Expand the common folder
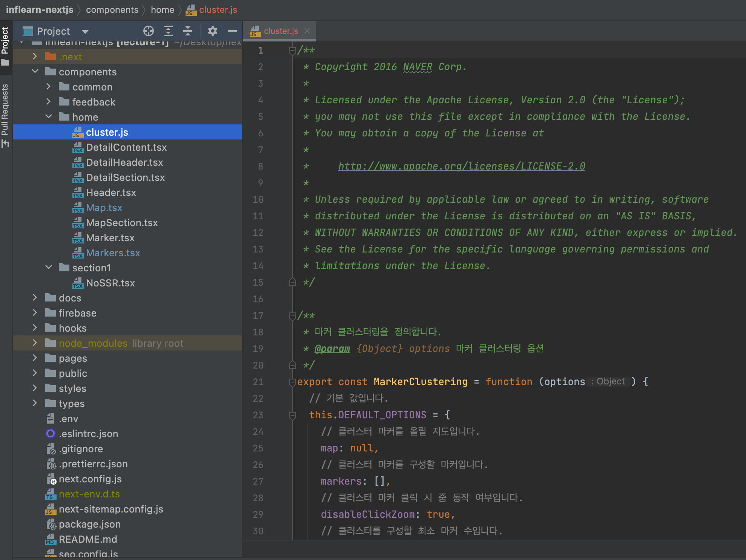 pyautogui.click(x=49, y=87)
